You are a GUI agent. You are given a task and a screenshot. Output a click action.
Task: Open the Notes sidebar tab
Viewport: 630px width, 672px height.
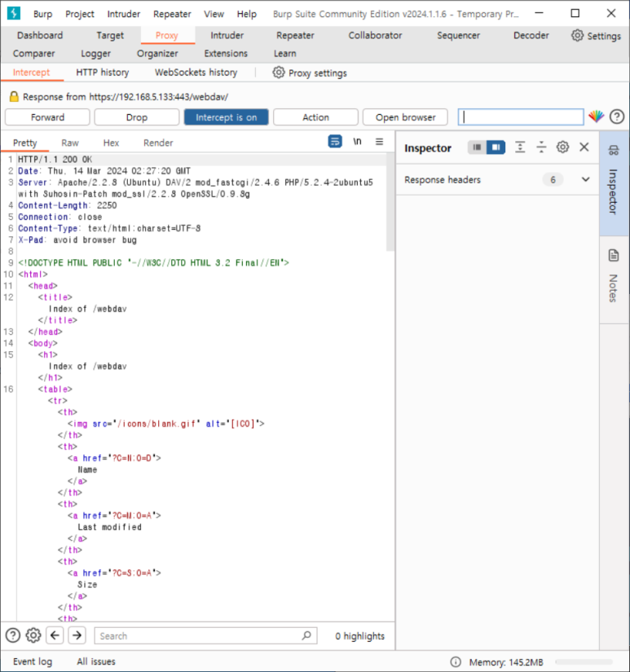click(615, 279)
